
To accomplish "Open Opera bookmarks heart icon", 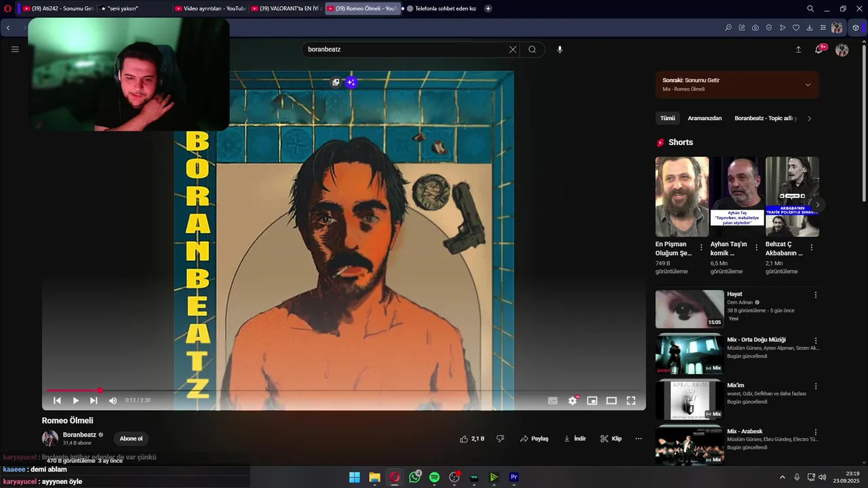I will tap(796, 28).
